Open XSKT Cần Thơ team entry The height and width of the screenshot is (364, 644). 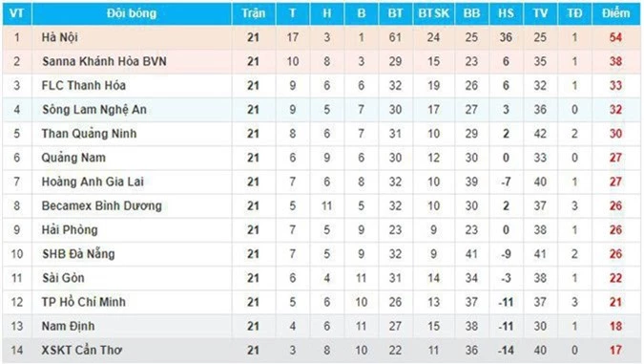pos(82,351)
